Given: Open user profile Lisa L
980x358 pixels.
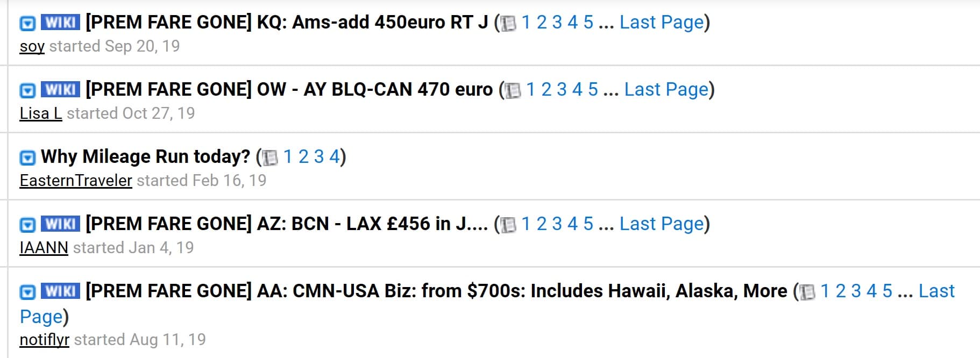Looking at the screenshot, I should 41,113.
